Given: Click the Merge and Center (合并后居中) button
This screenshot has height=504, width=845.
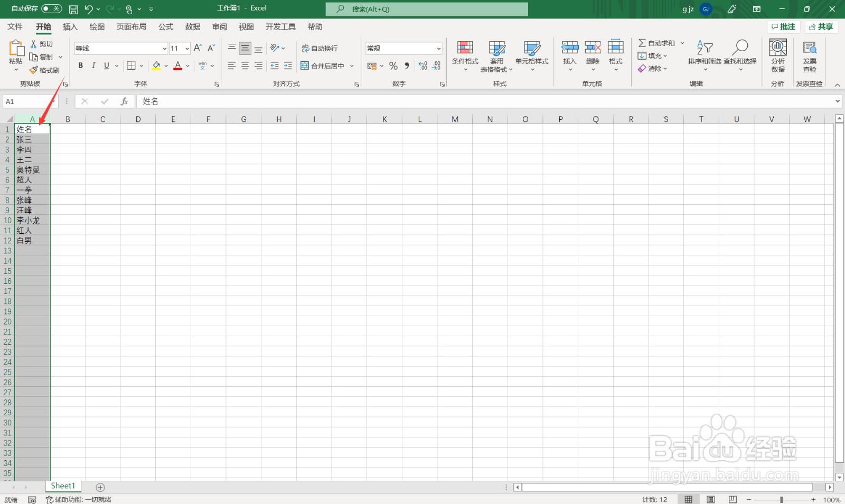Looking at the screenshot, I should click(323, 66).
